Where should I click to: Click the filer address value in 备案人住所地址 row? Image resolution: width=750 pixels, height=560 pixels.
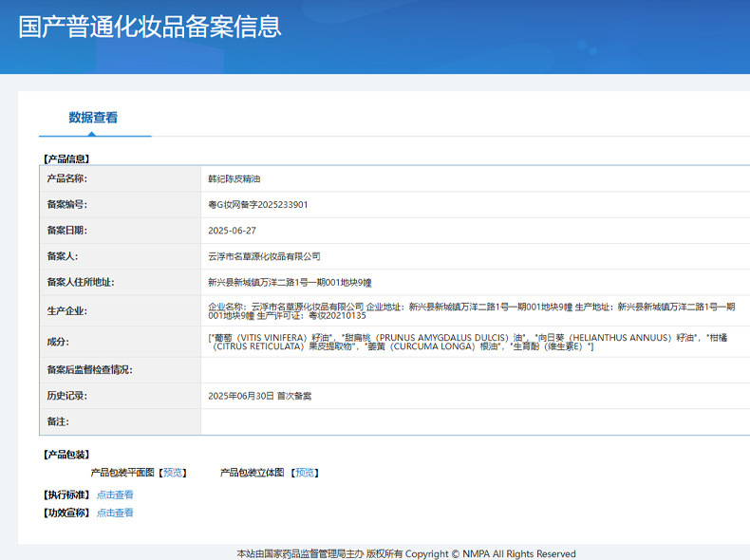[290, 282]
